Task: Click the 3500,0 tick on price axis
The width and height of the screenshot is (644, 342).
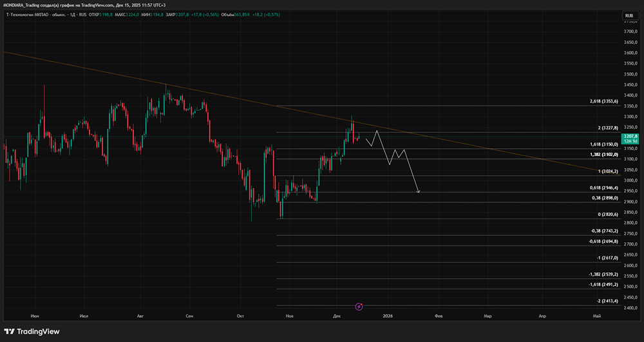Action: pos(630,74)
